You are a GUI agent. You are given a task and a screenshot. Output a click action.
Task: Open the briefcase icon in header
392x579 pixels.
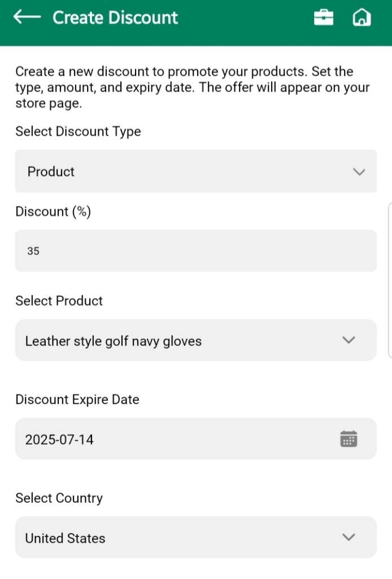(x=324, y=18)
